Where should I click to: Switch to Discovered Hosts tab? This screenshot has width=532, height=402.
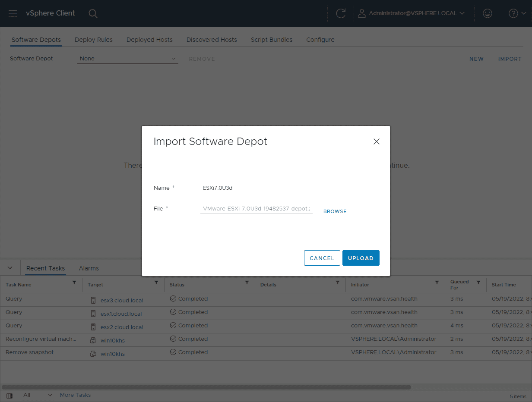tap(212, 40)
